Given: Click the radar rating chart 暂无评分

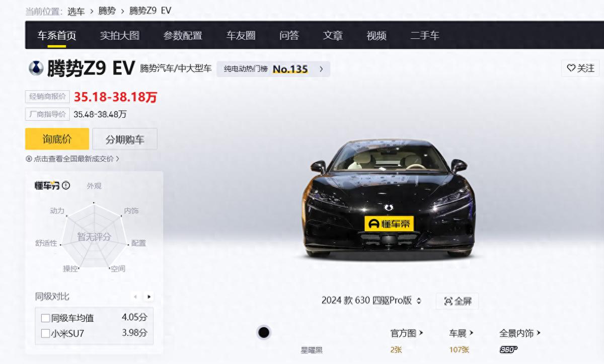Looking at the screenshot, I should pyautogui.click(x=94, y=236).
